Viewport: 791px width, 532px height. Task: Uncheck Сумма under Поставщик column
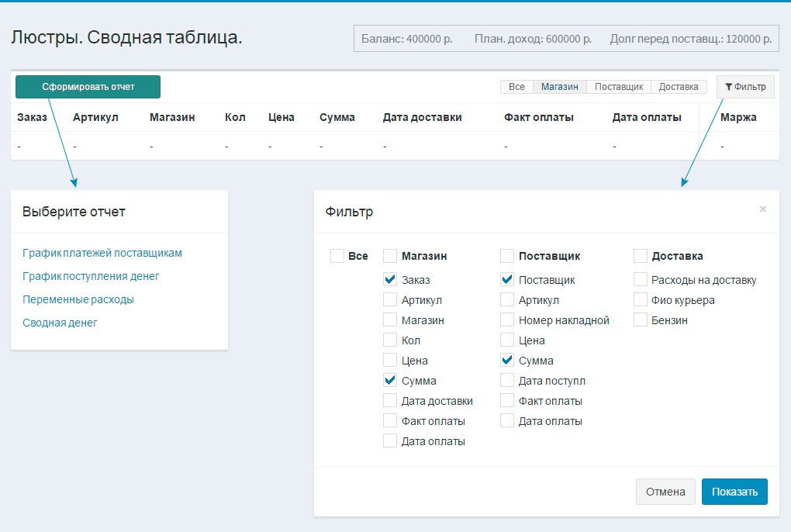pyautogui.click(x=507, y=360)
